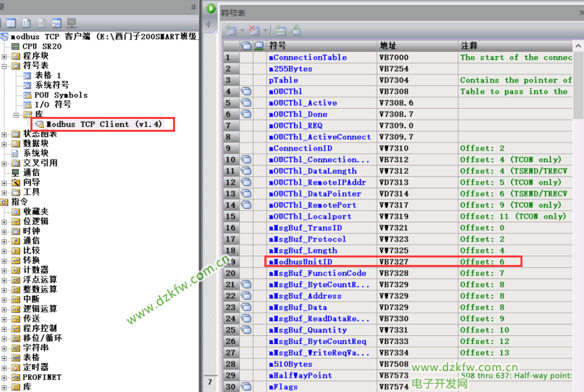The height and width of the screenshot is (392, 584).
Task: Click the 向导 (wizard) folder icon
Action: click(x=16, y=182)
